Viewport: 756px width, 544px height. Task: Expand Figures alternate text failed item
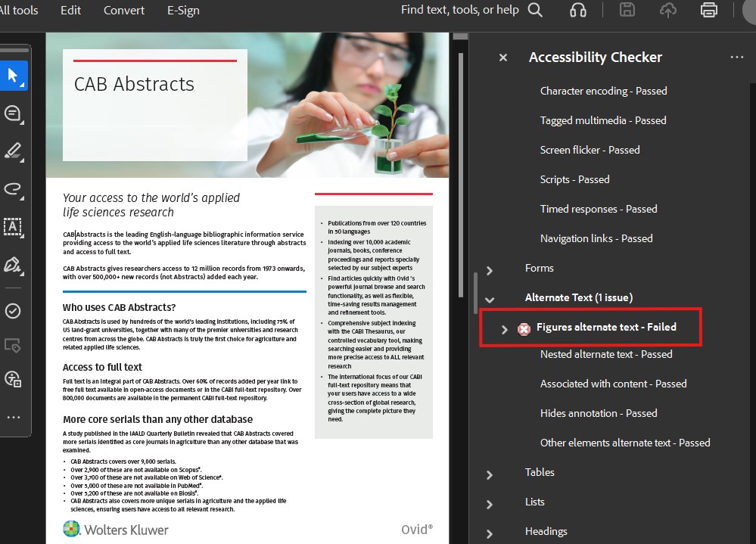pyautogui.click(x=505, y=329)
